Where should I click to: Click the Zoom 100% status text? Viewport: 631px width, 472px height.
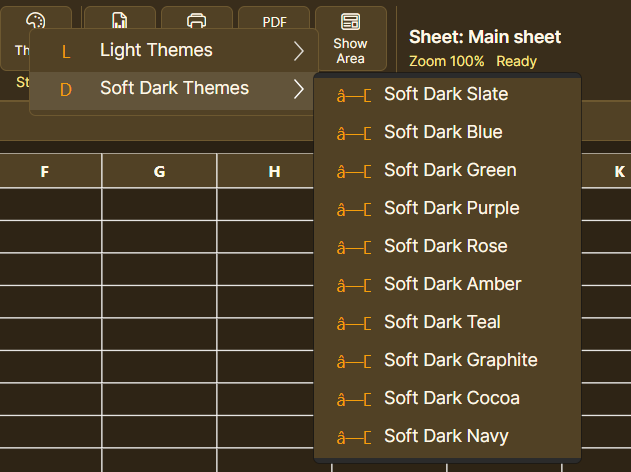[446, 61]
